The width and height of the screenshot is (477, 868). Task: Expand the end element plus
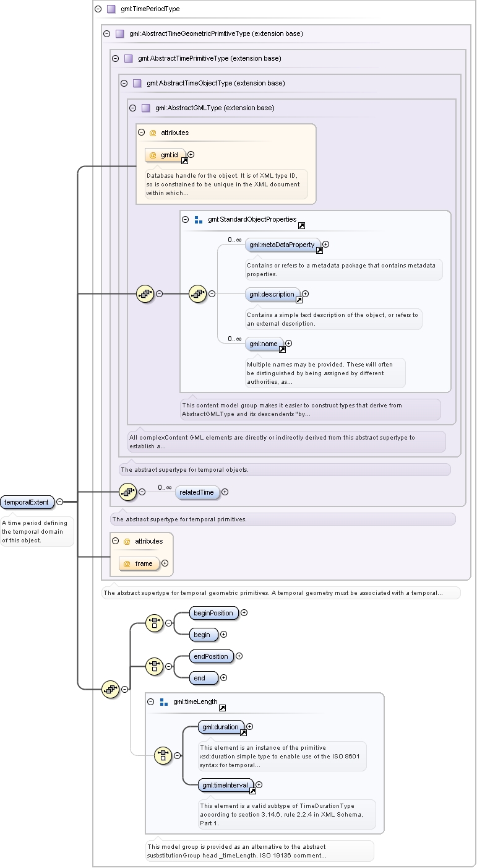tap(224, 678)
